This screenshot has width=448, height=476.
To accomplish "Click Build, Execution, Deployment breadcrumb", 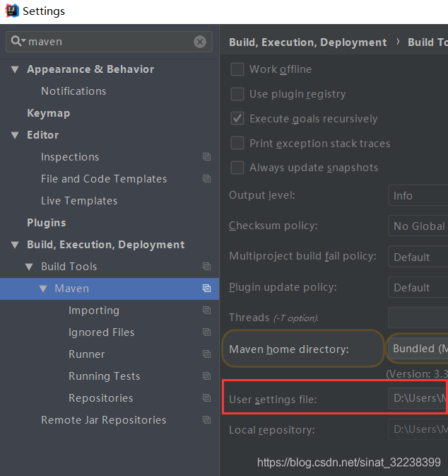I will [308, 42].
